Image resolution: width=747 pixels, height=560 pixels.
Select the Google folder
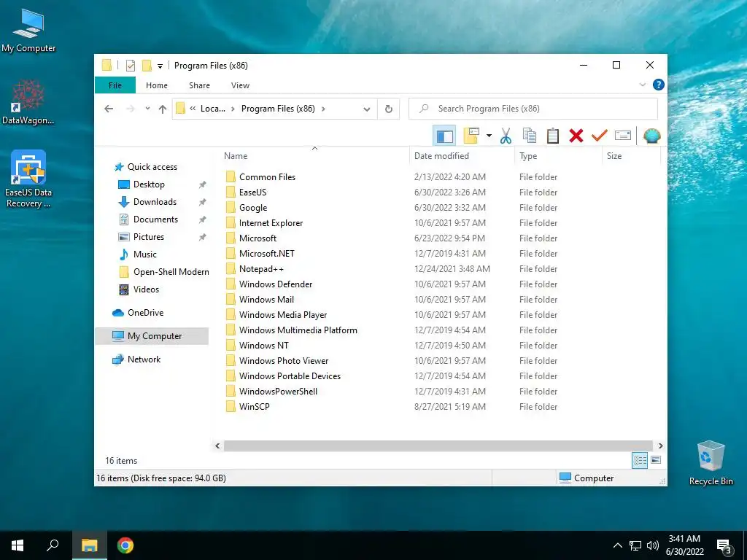click(253, 208)
